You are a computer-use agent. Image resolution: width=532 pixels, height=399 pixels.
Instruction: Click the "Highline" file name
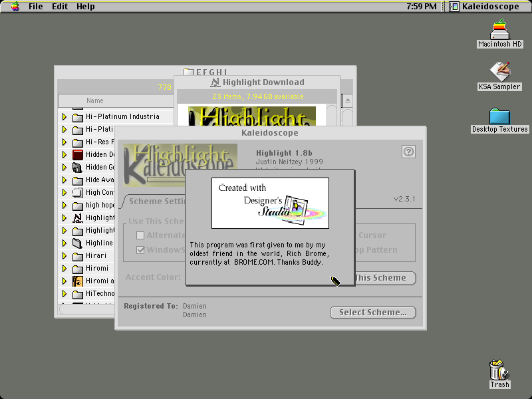tap(99, 243)
